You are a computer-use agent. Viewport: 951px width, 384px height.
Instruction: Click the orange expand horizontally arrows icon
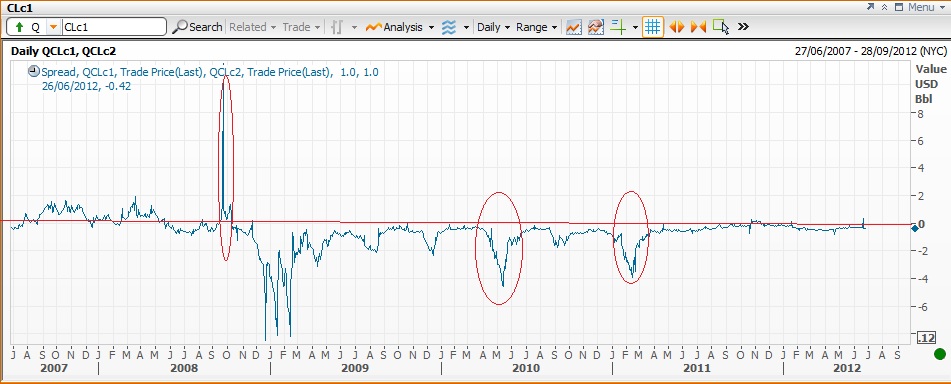point(676,27)
